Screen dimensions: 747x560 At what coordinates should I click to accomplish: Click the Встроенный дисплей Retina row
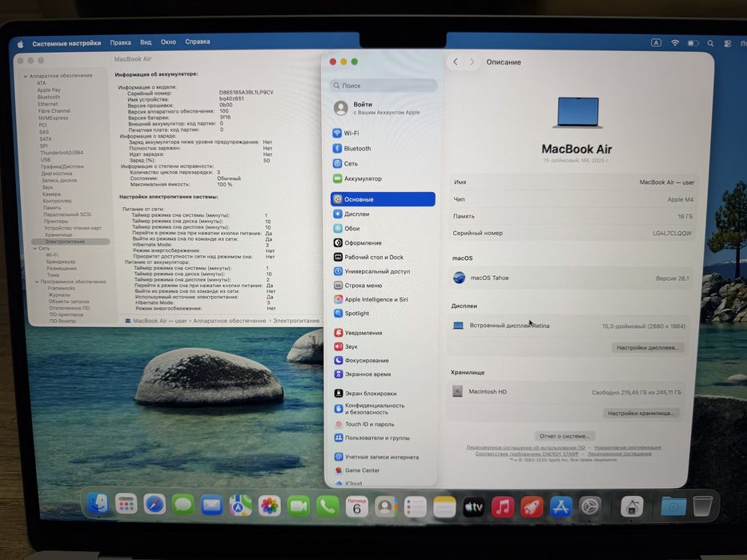(569, 326)
